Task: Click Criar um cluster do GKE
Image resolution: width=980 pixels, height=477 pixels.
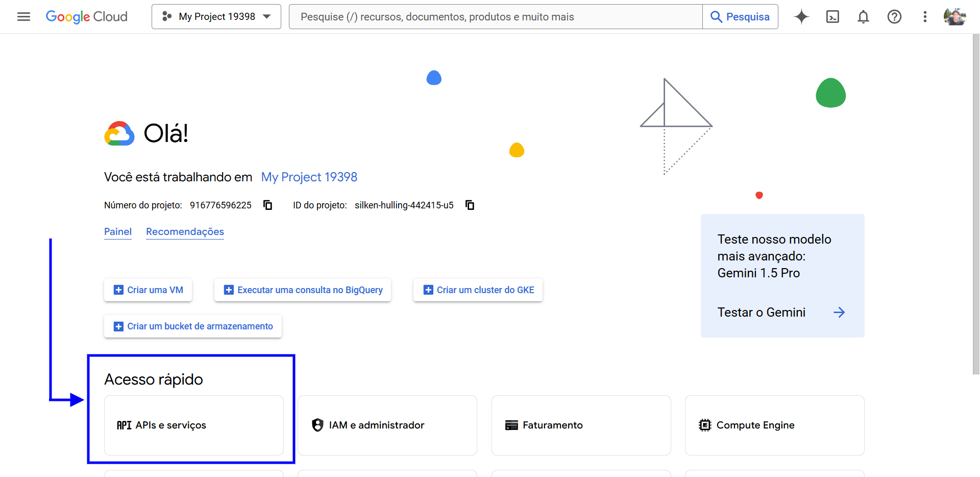Action: tap(478, 290)
